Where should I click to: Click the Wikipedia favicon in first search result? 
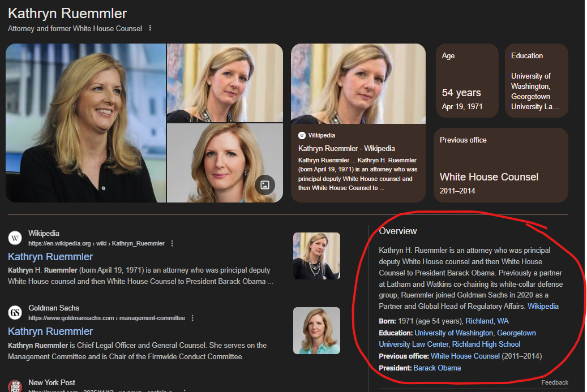[16, 238]
